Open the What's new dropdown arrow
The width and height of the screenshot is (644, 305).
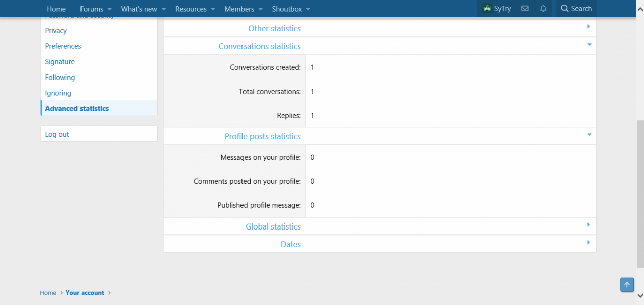pos(164,9)
